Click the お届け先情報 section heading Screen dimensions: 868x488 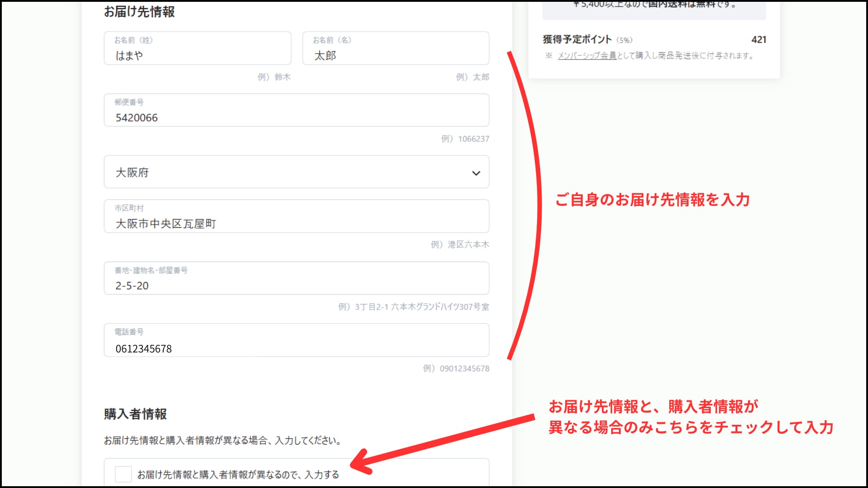139,12
